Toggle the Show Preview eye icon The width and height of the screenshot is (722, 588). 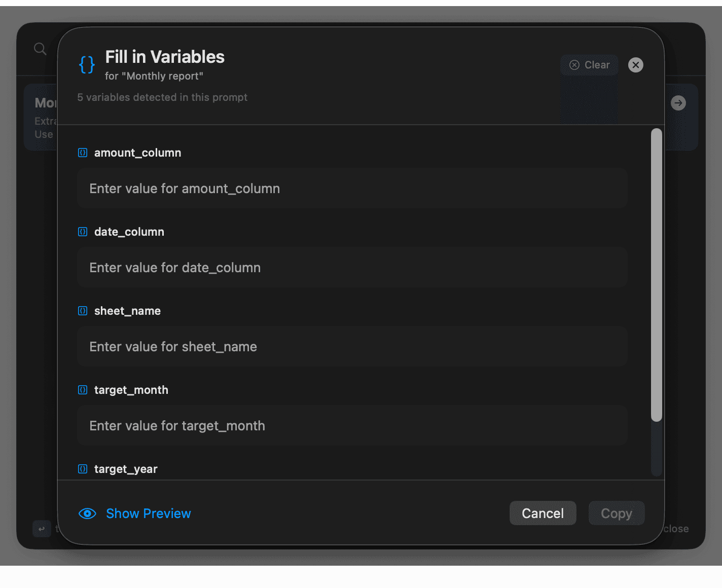tap(87, 513)
